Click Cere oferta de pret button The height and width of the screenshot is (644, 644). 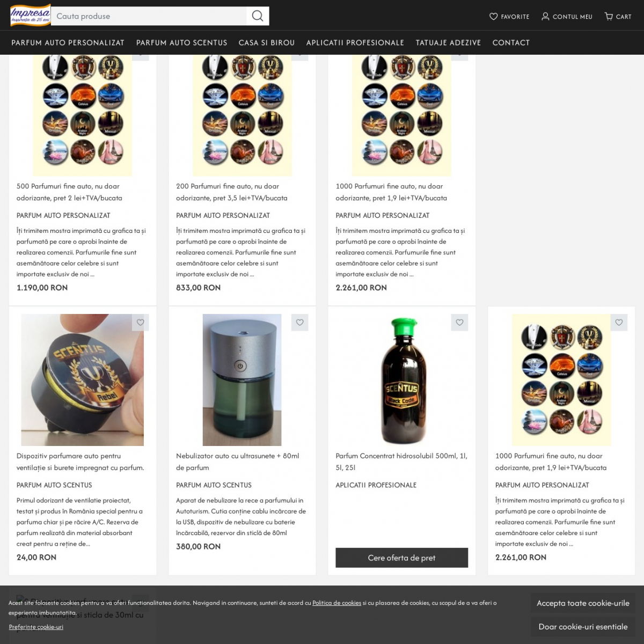401,558
